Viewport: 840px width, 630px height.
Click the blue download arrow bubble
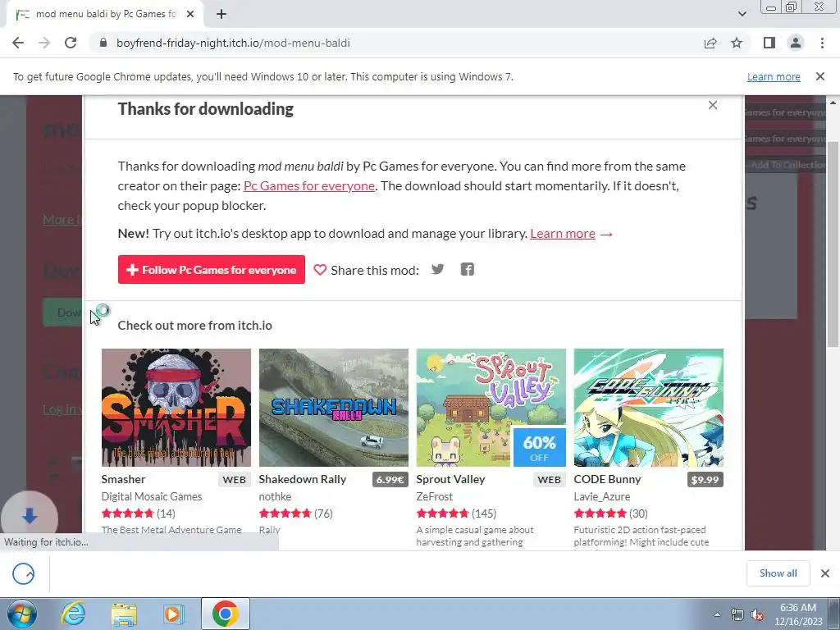pyautogui.click(x=30, y=517)
